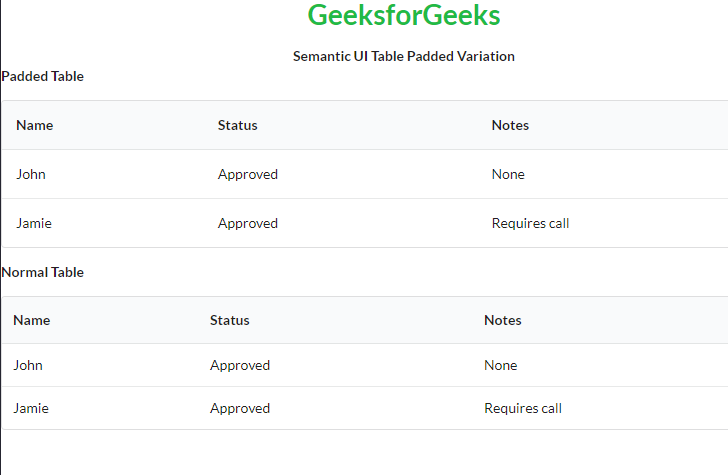This screenshot has width=728, height=475.
Task: Click Requires call in the padded table
Action: 530,223
